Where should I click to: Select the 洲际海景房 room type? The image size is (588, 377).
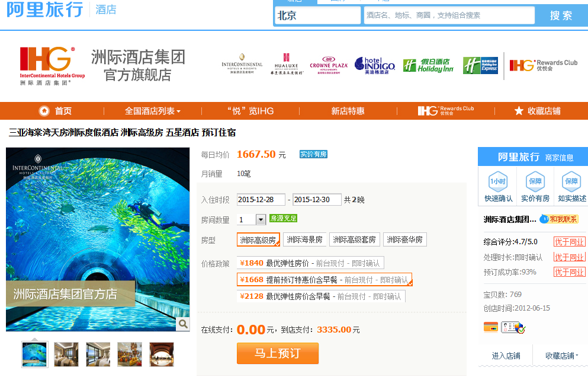pyautogui.click(x=304, y=239)
